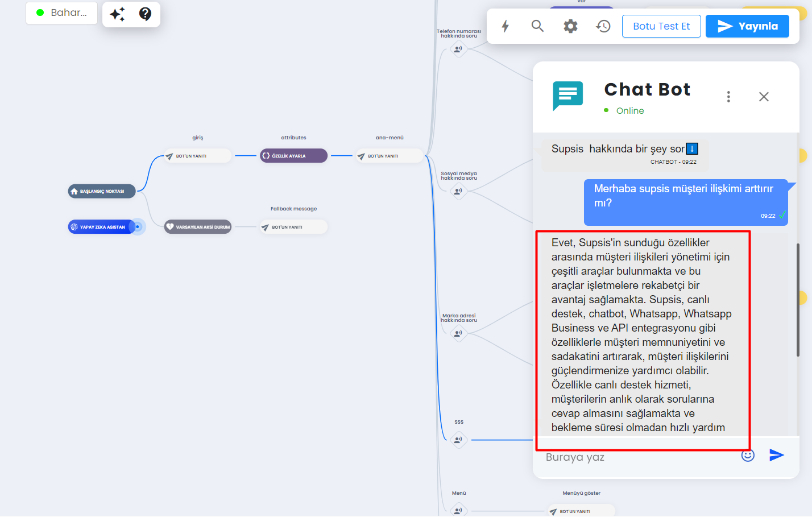812x517 pixels.
Task: Click the heart icon on Varsayılan Aksi Durum
Action: [x=170, y=227]
